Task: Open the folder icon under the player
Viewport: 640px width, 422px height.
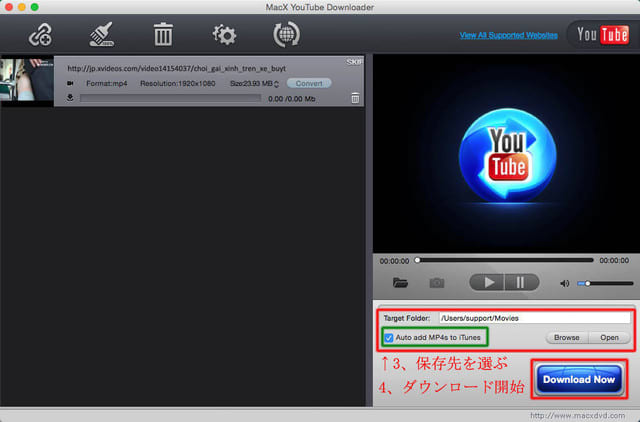Action: (400, 282)
